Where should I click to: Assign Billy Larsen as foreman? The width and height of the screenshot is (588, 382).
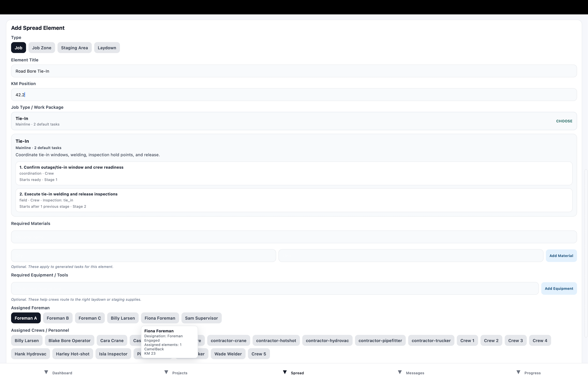tap(123, 318)
